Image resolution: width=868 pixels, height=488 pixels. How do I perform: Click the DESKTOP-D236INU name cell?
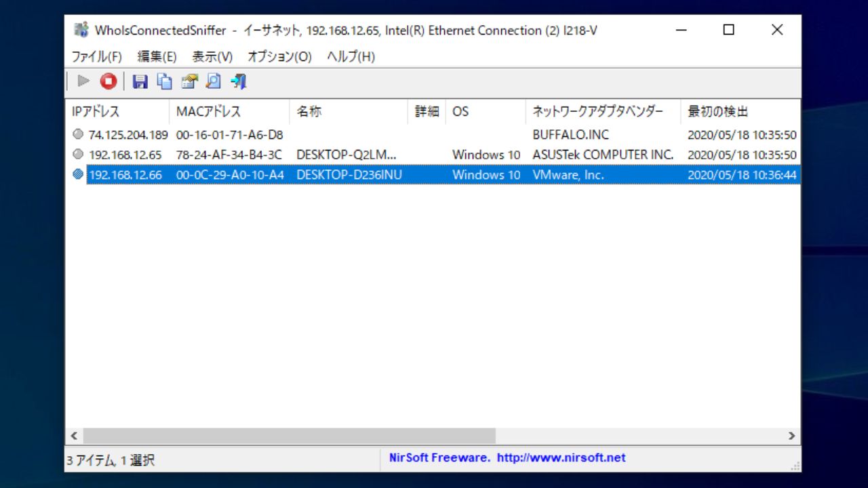tap(349, 175)
